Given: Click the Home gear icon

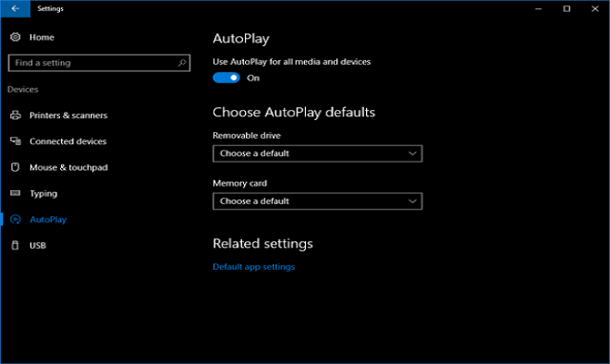Looking at the screenshot, I should [15, 37].
